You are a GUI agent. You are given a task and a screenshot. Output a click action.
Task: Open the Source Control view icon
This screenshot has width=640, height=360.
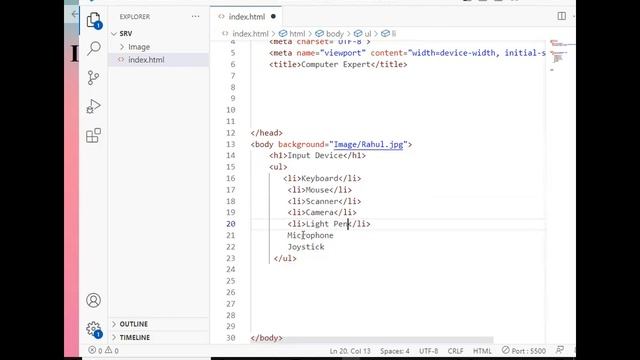click(x=93, y=77)
